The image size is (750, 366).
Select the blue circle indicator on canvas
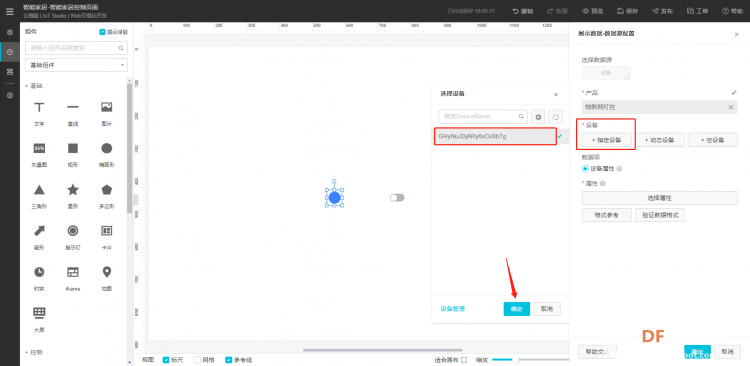[334, 198]
